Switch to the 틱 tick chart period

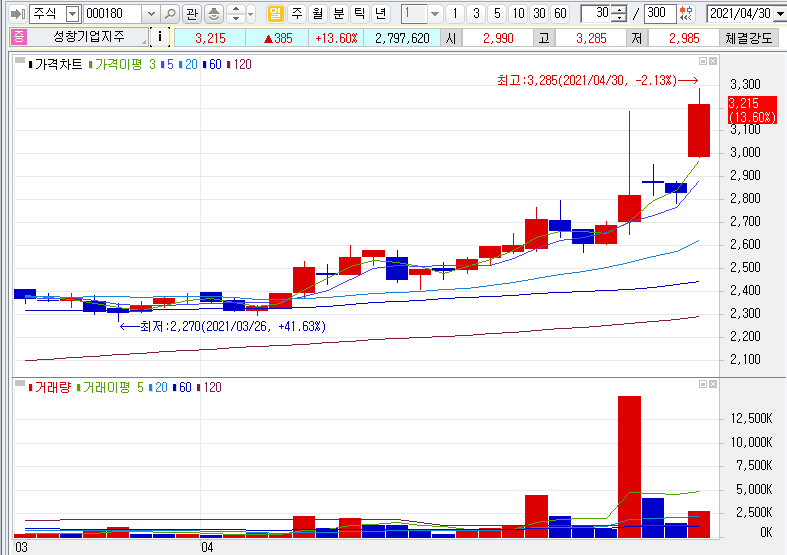[x=360, y=14]
